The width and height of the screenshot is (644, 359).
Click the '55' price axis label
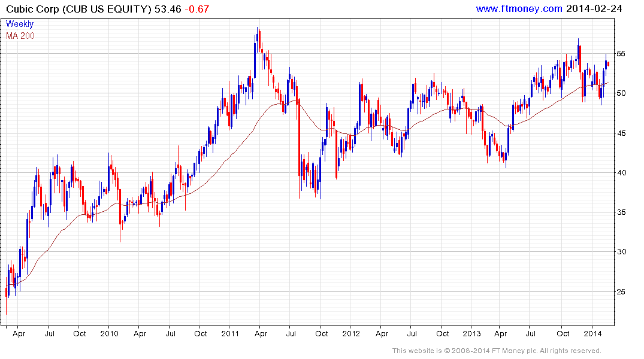(621, 54)
